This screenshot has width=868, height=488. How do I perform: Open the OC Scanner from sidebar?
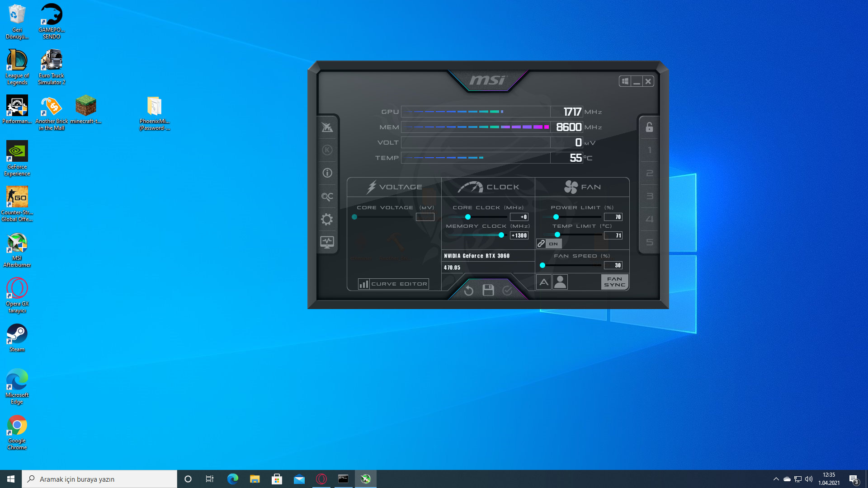pyautogui.click(x=327, y=197)
